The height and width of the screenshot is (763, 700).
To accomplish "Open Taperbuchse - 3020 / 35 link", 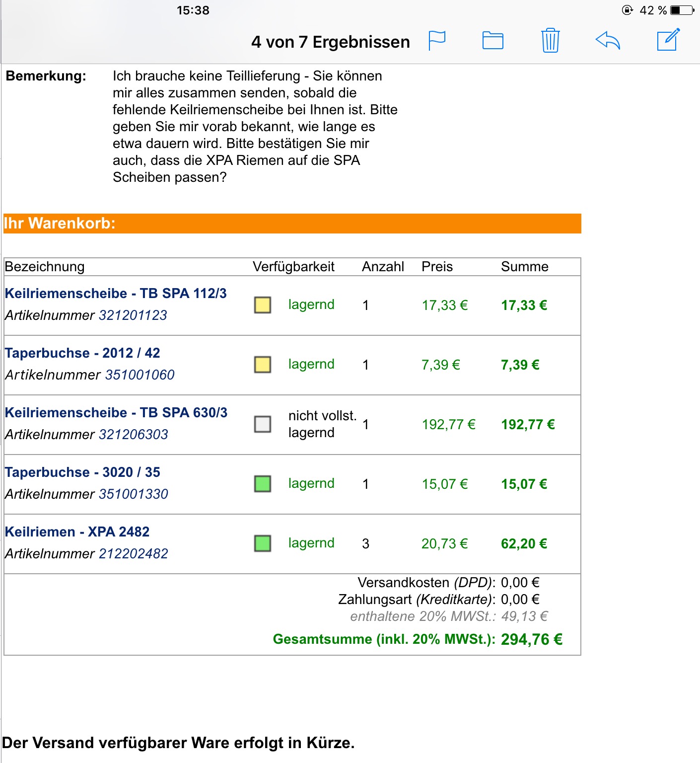I will [82, 472].
